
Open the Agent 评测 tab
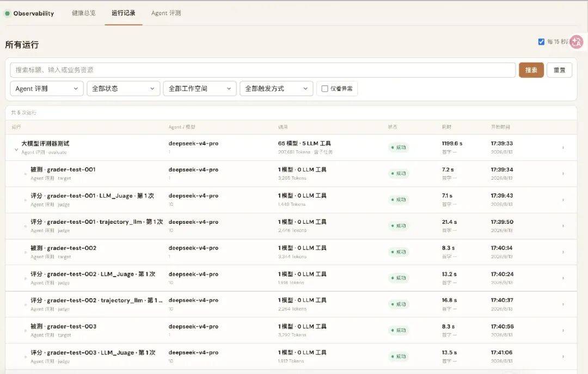[166, 13]
